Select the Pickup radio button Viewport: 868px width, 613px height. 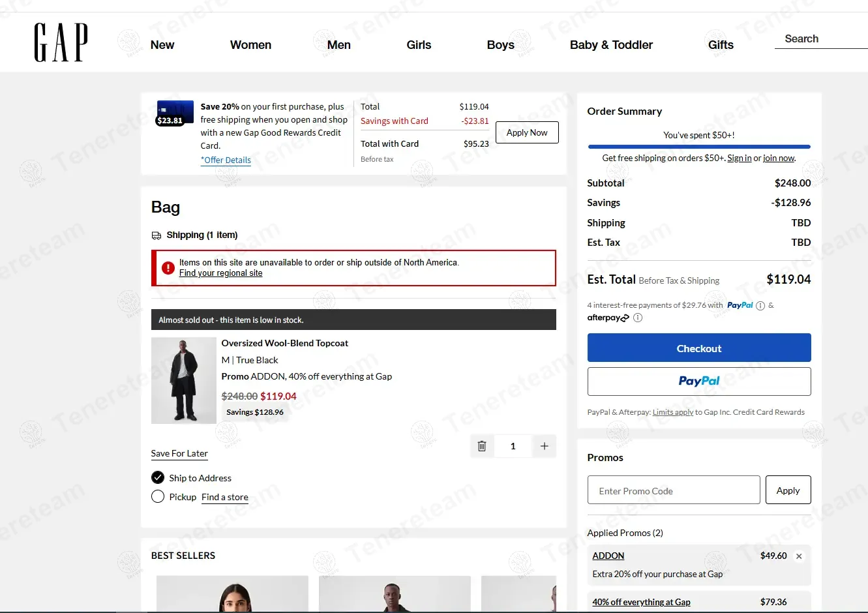[158, 497]
